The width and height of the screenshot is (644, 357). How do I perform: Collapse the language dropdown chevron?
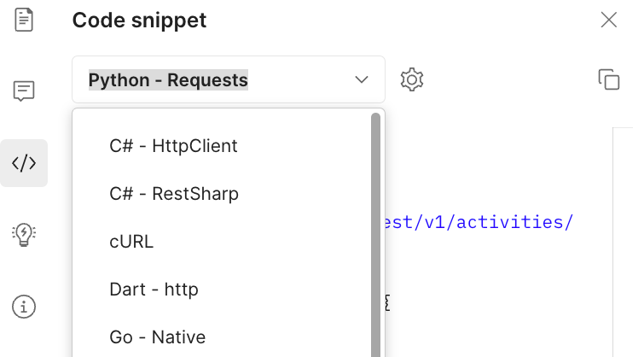tap(362, 79)
